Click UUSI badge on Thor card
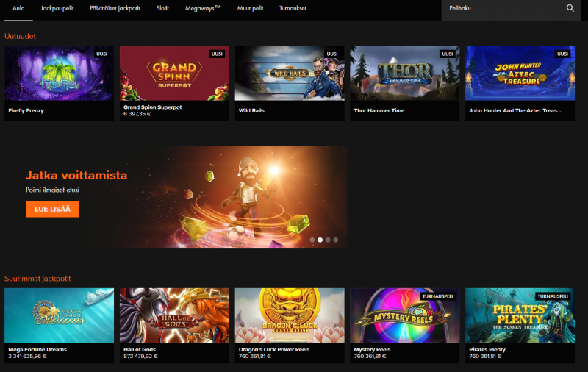The height and width of the screenshot is (372, 588). (x=448, y=54)
